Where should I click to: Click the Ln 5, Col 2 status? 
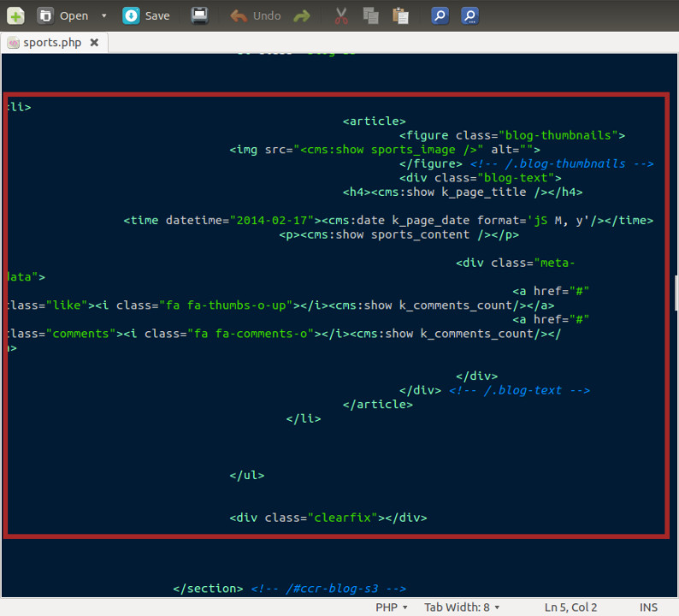[570, 607]
